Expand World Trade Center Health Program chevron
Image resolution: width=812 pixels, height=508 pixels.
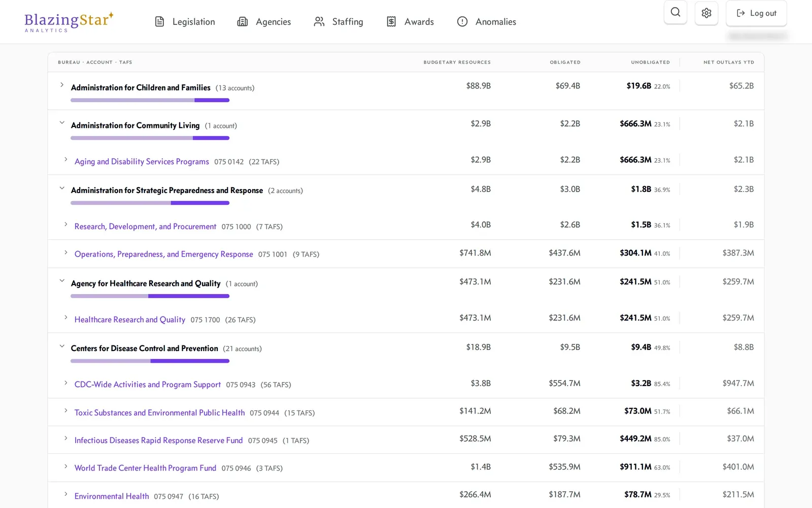pos(65,466)
